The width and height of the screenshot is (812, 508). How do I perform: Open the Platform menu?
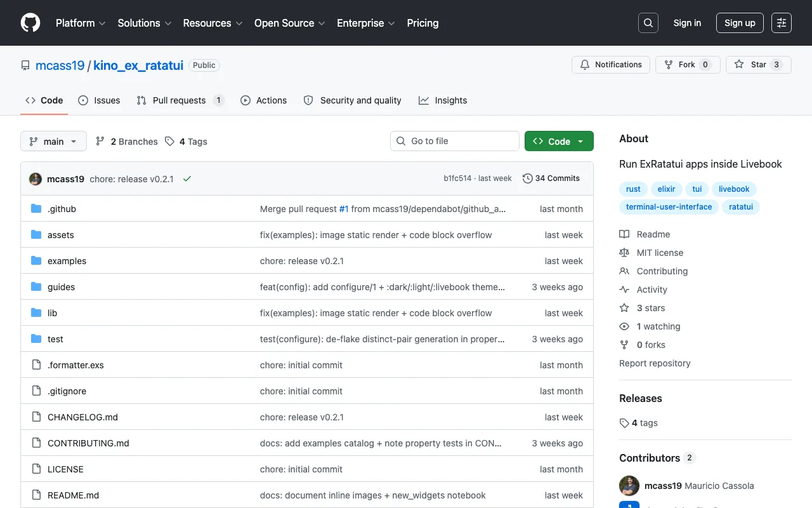pos(81,23)
